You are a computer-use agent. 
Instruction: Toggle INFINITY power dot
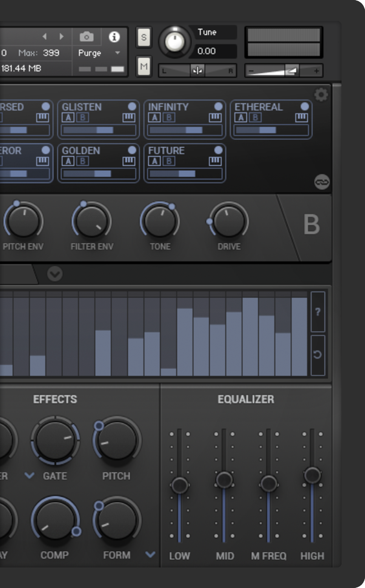coord(218,106)
